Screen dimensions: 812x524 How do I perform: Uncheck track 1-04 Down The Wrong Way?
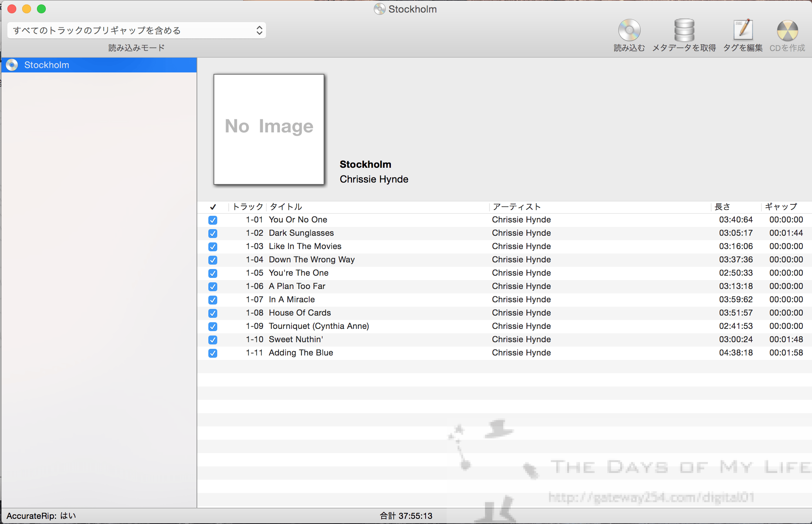point(213,260)
